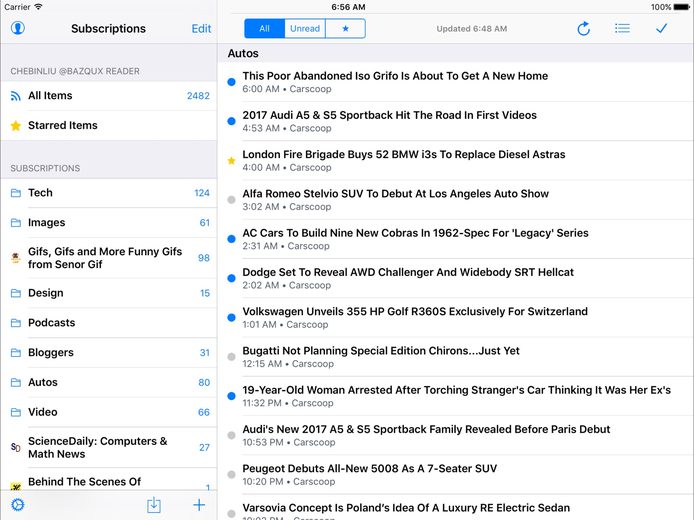Screen dimensions: 694x520
Task: Click the ScienceDaily SD favicon
Action: coord(15,447)
